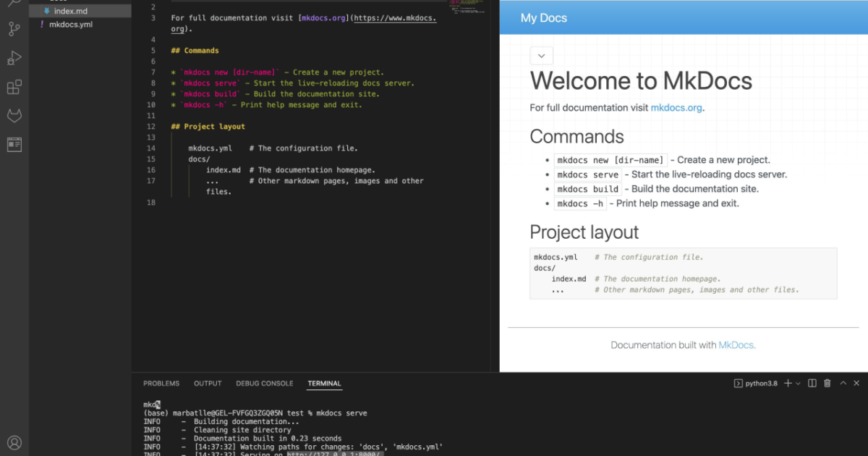The height and width of the screenshot is (456, 868).
Task: Open terminal launch profile dropdown arrow
Action: tap(798, 383)
